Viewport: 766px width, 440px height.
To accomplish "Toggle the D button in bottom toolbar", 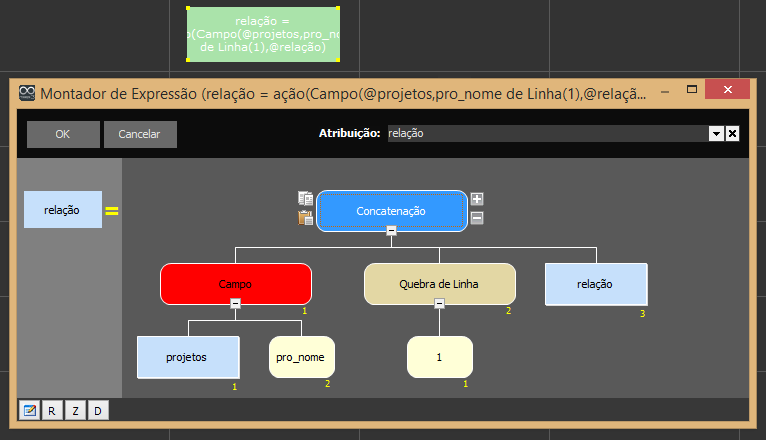I will click(x=98, y=411).
